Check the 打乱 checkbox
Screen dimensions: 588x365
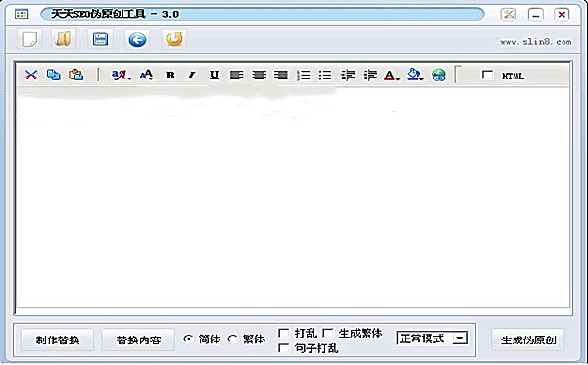click(283, 333)
